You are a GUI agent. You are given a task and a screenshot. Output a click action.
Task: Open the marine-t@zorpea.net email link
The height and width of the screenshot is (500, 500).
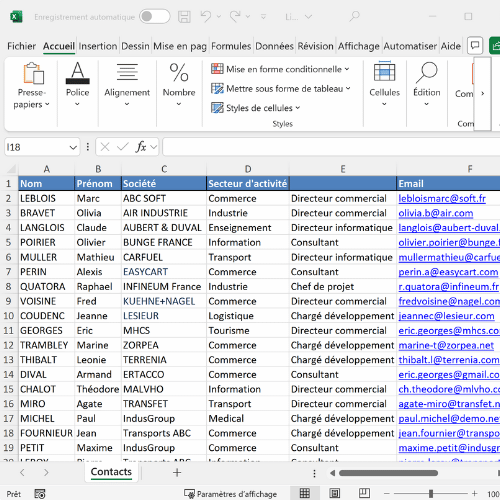coord(446,345)
